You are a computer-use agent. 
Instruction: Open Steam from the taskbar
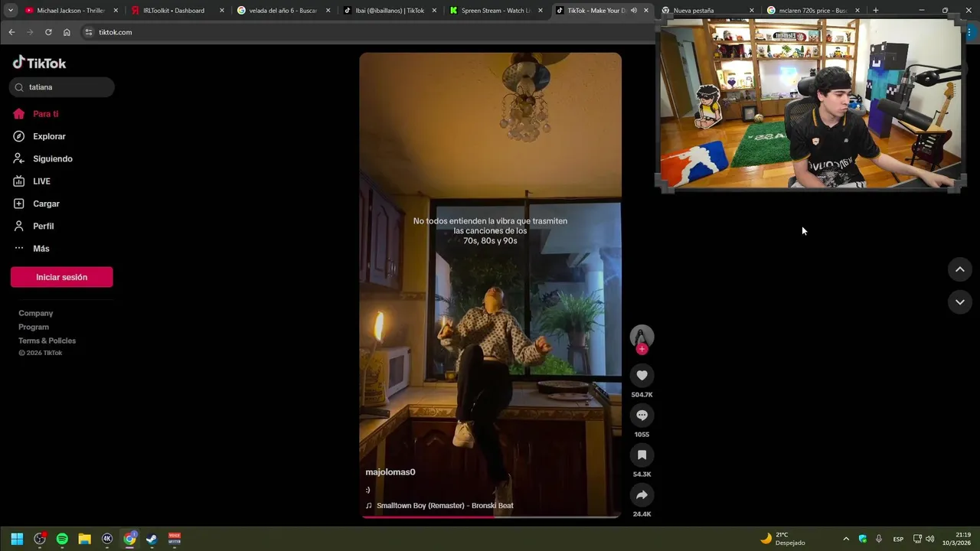[152, 539]
